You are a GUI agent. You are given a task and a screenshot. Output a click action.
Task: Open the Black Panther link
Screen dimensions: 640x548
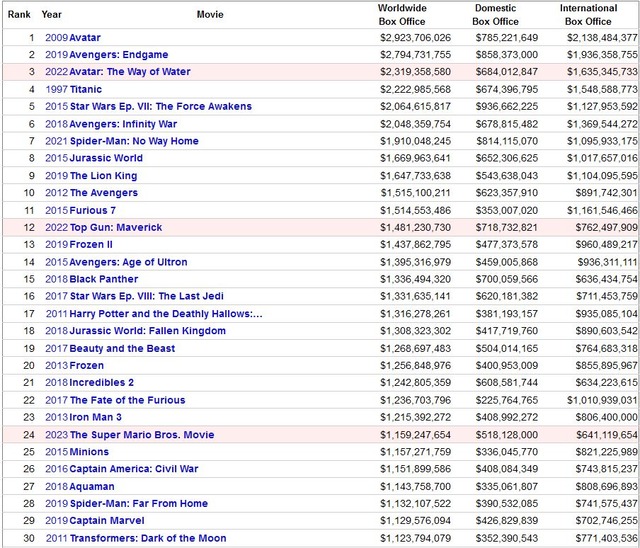pyautogui.click(x=104, y=279)
